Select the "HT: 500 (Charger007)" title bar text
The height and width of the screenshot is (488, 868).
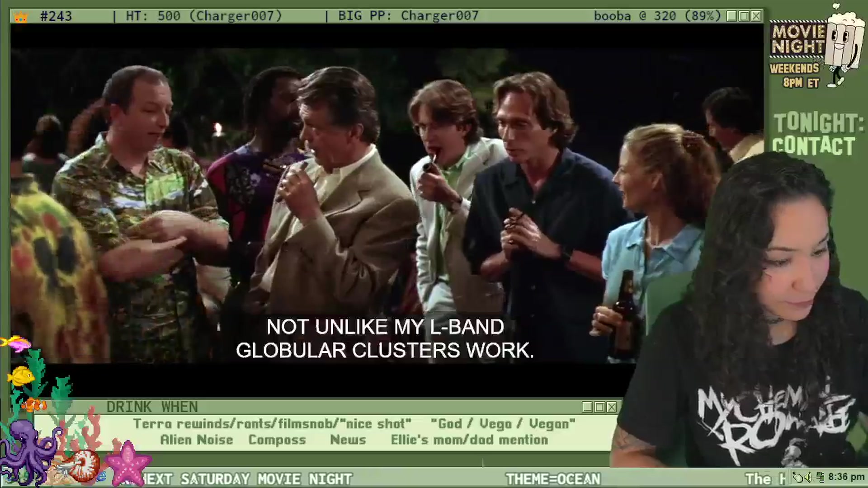click(204, 16)
